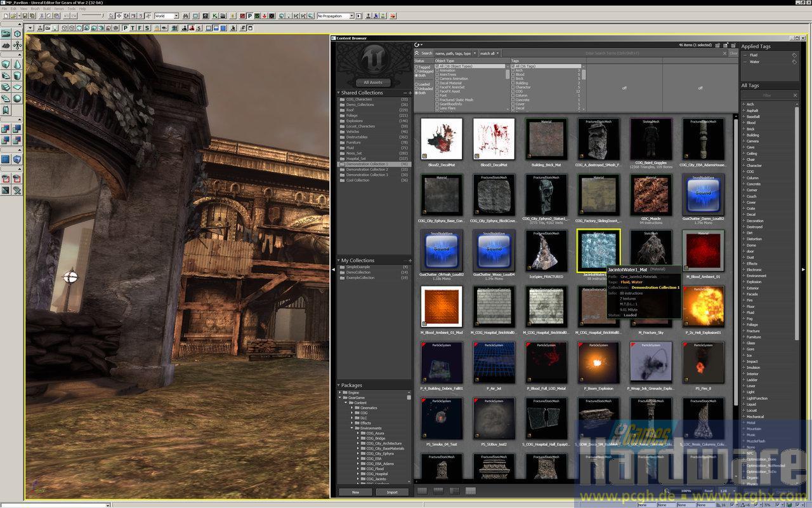Viewport: 812px width, 508px height.
Task: Click the binoculars Find Actors icon
Action: point(185,16)
